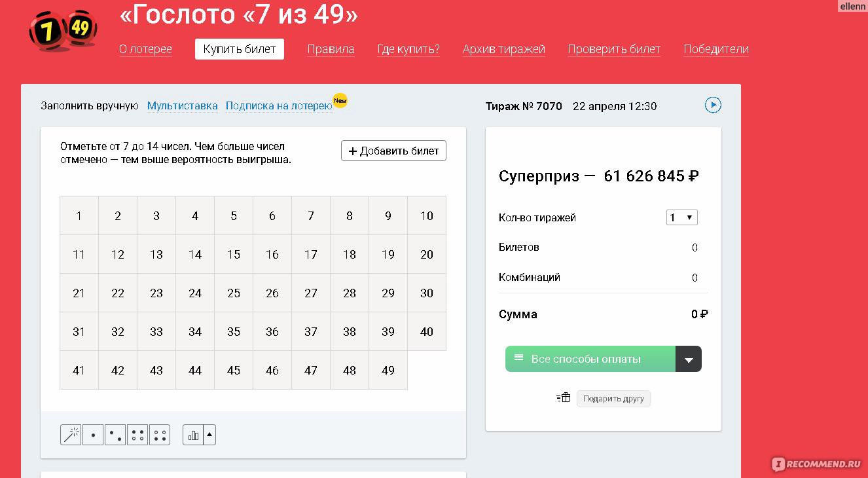The width and height of the screenshot is (868, 478).
Task: Toggle number 22 on the ticket
Action: click(x=118, y=293)
